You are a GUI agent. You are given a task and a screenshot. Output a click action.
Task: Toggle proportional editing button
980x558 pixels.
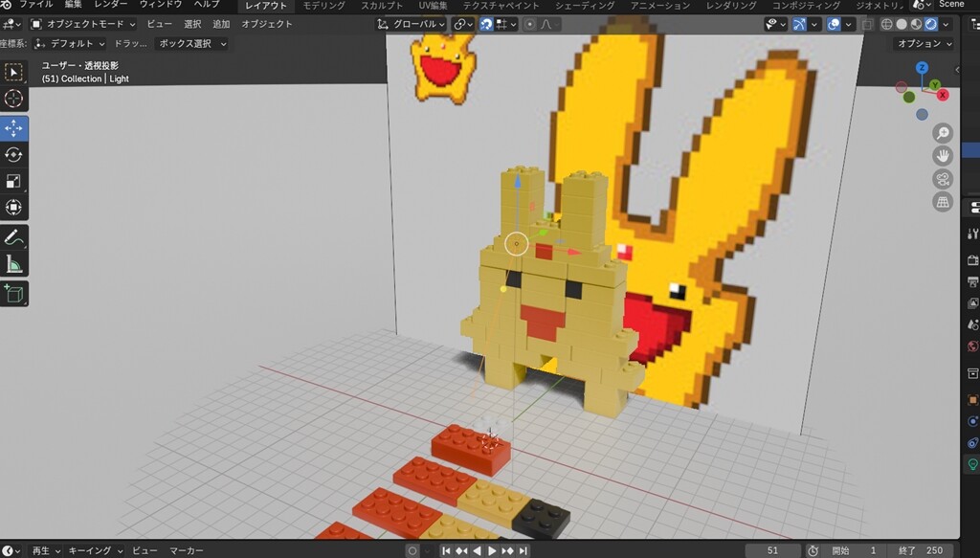tap(530, 24)
